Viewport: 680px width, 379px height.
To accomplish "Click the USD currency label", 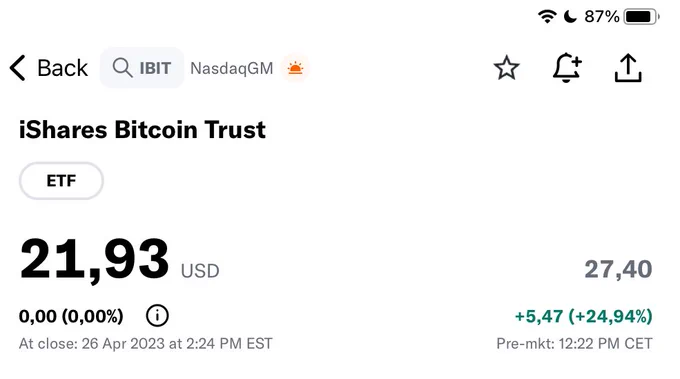I will click(x=200, y=271).
